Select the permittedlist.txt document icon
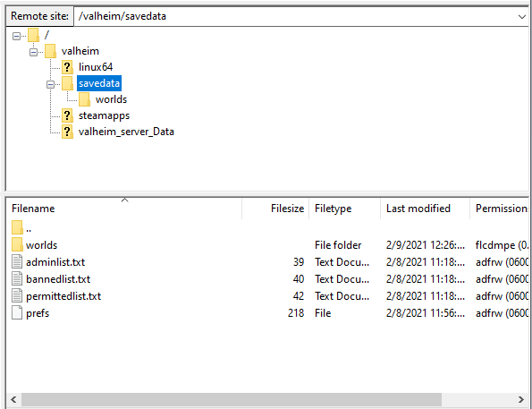This screenshot has height=409, width=532. [17, 296]
